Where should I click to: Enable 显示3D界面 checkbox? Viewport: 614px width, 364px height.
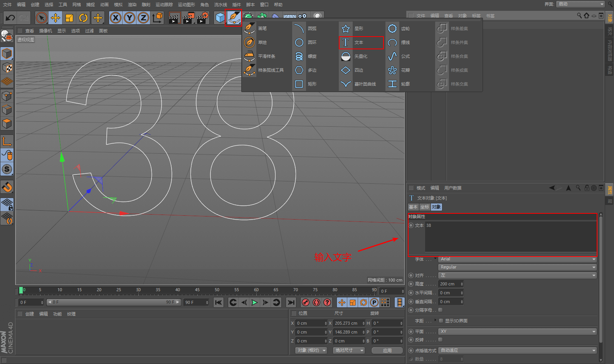pyautogui.click(x=441, y=320)
